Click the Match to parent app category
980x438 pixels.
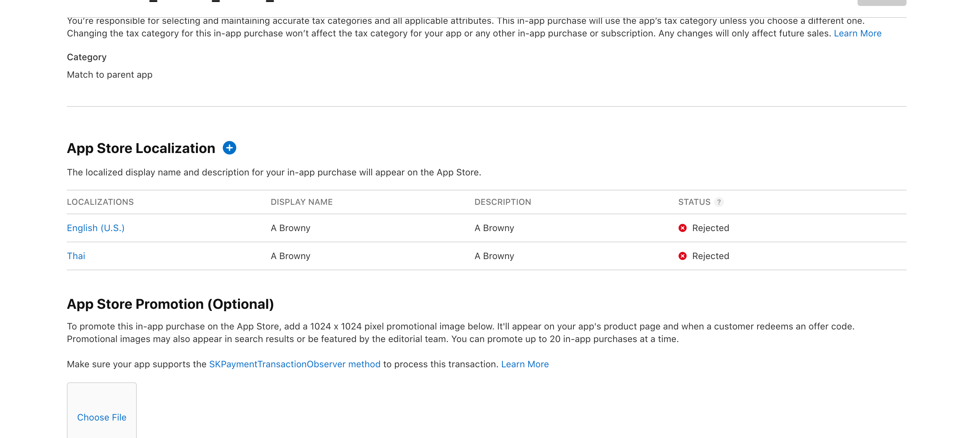point(110,75)
